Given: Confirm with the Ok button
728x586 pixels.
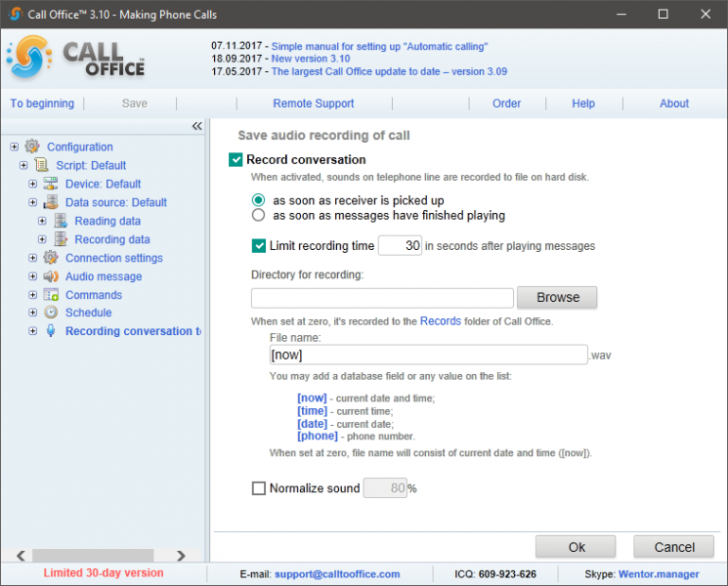Looking at the screenshot, I should 576,547.
